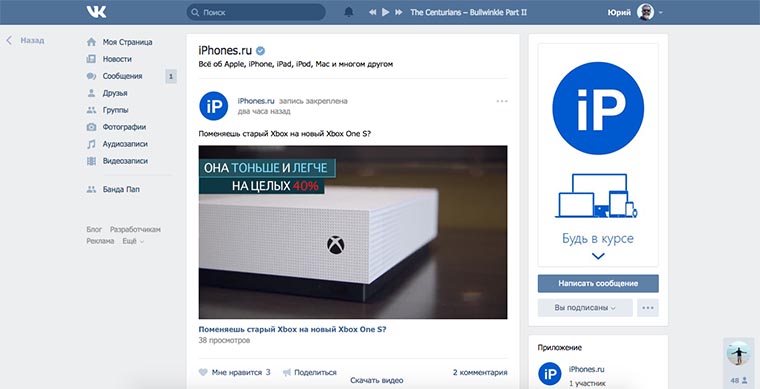Play the Xbox One S video thumbnail
The width and height of the screenshot is (760, 389).
[353, 232]
